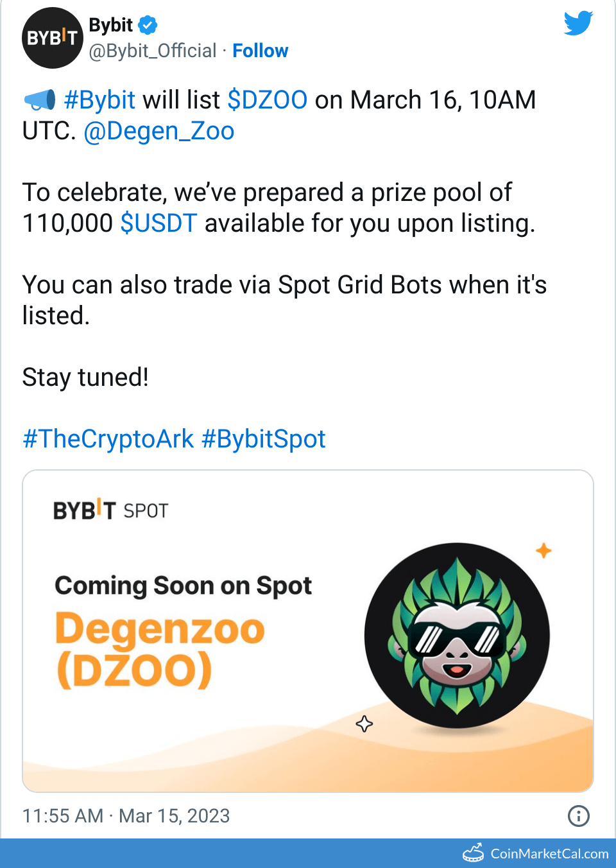Screen dimensions: 616x868
Task: Click the tweet info circle icon
Action: 578,816
